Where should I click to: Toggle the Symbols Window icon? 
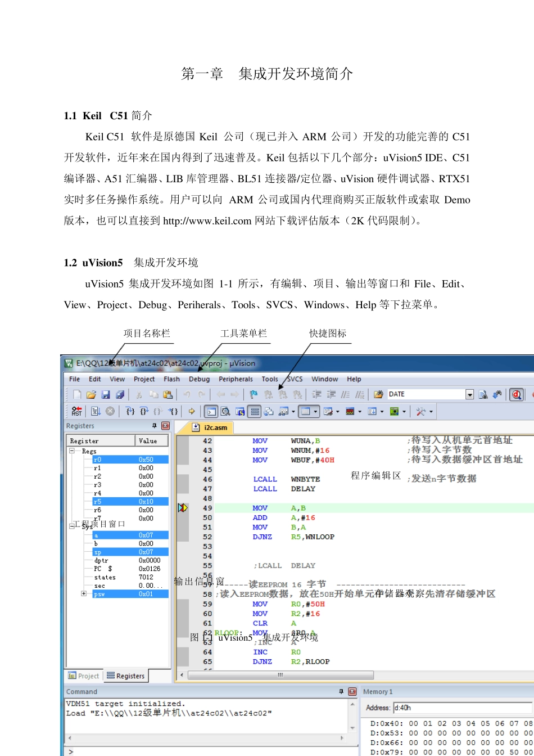point(240,411)
